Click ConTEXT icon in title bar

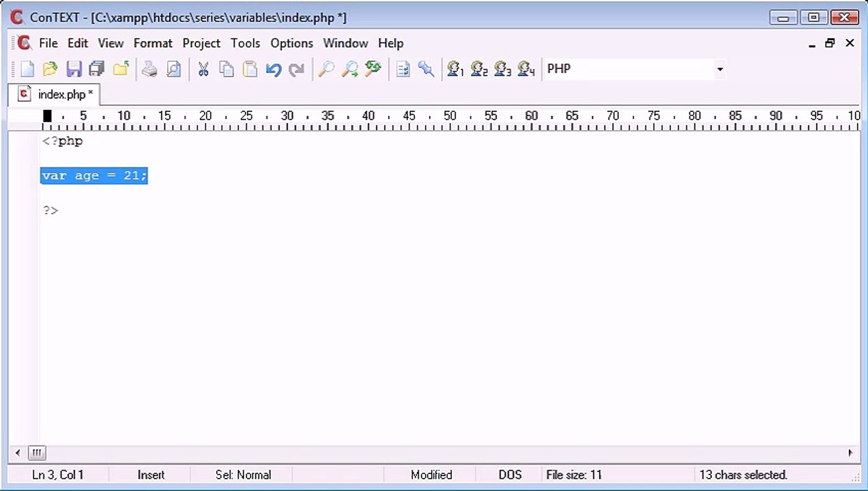click(x=16, y=17)
